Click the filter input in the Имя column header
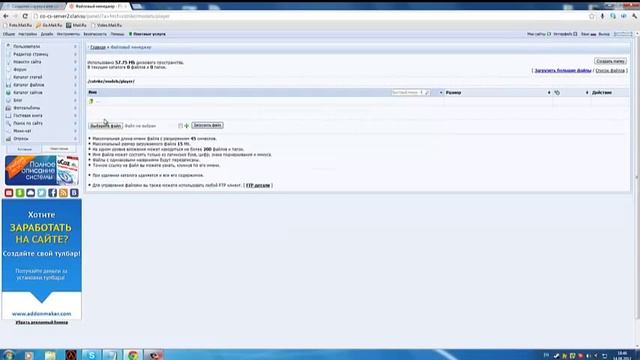640x360 pixels. pyautogui.click(x=410, y=93)
